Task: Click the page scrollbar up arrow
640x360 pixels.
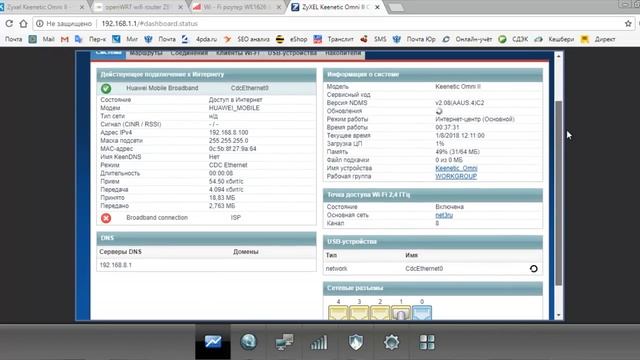Action: click(x=559, y=56)
